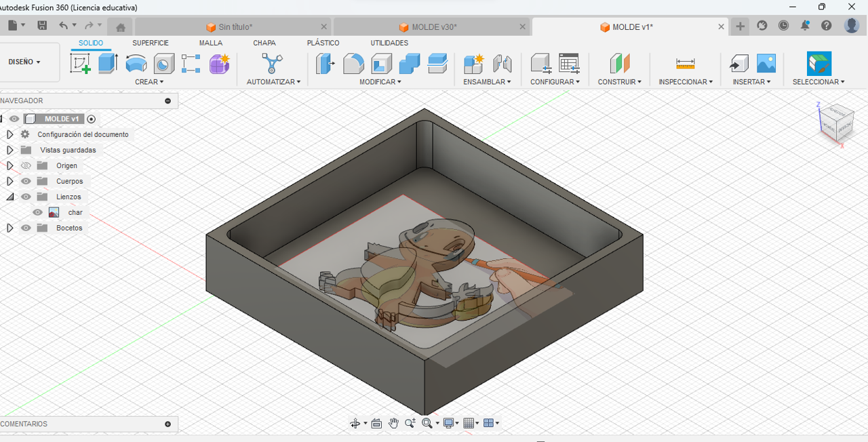This screenshot has height=442, width=868.
Task: Open the configuration table icon
Action: pos(569,64)
